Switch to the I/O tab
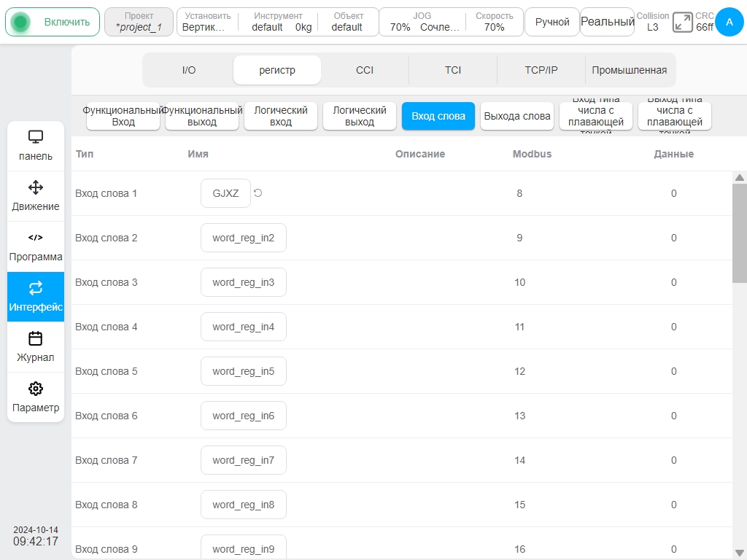The image size is (747, 560). pyautogui.click(x=189, y=70)
